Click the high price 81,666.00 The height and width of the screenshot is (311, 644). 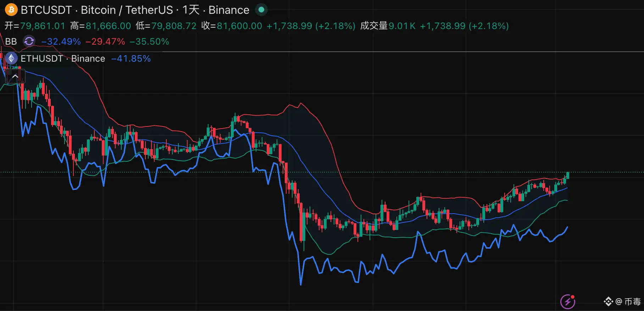[x=109, y=26]
